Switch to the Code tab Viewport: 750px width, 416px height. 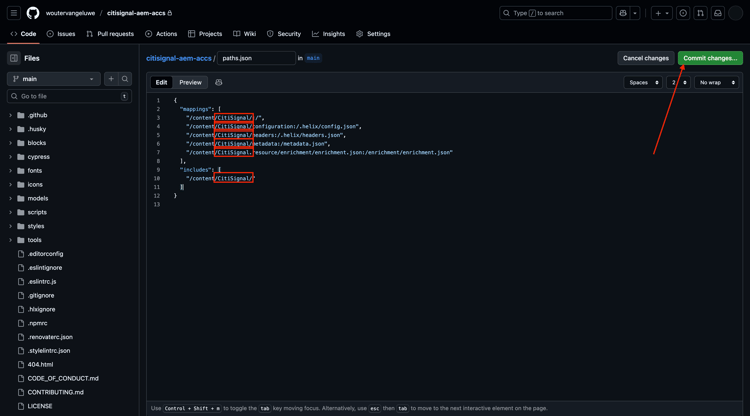pos(23,34)
